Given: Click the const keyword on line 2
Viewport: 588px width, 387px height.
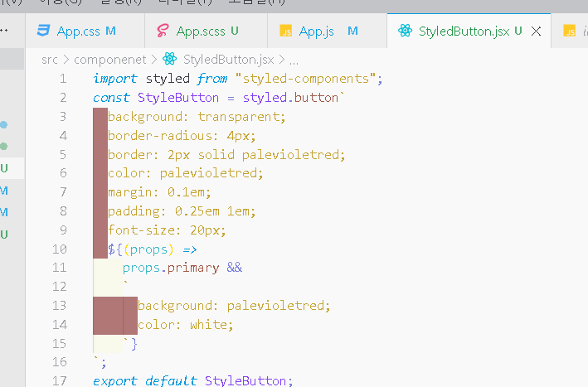Looking at the screenshot, I should point(111,98).
